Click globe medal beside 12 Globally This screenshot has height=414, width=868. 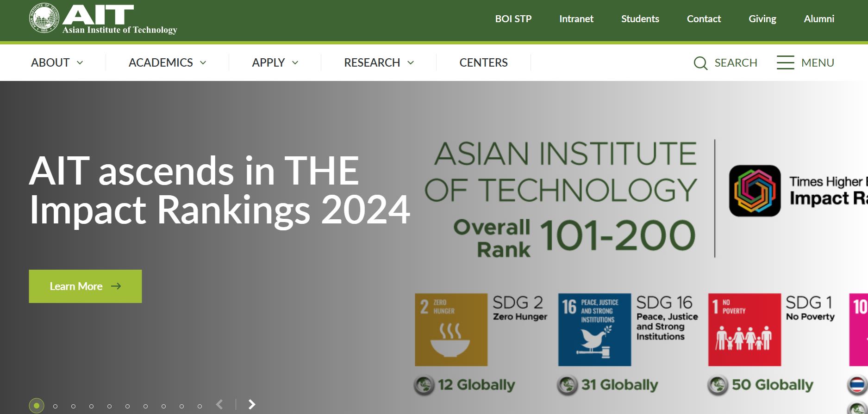point(424,385)
